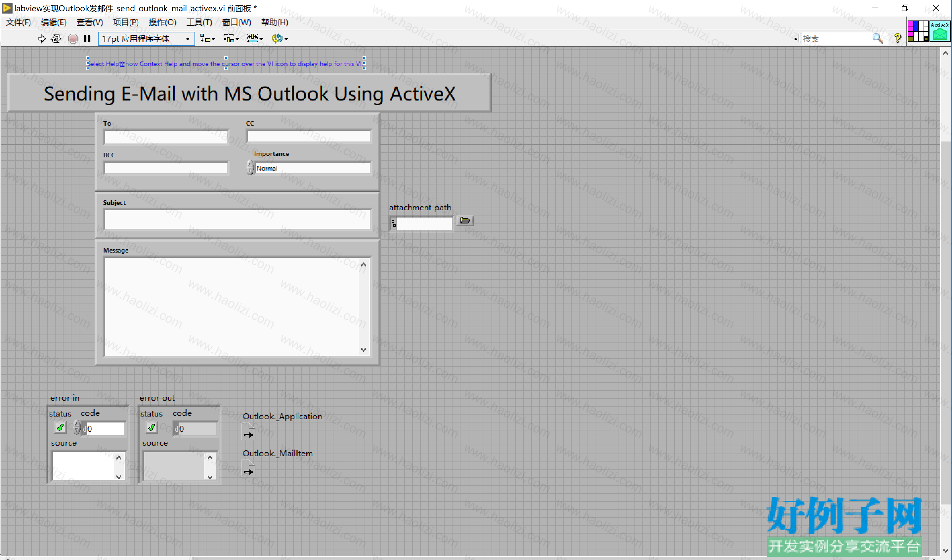Click the Outlook._MailItem refnum icon
Viewport: 952px width, 560px height.
248,469
